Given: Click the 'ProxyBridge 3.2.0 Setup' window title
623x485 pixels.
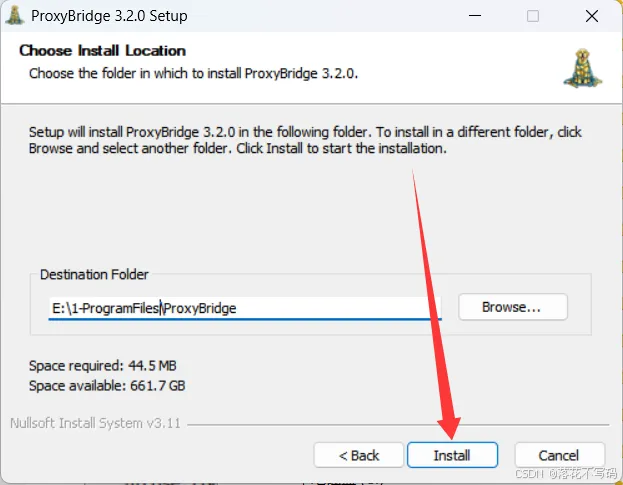Looking at the screenshot, I should (x=109, y=16).
